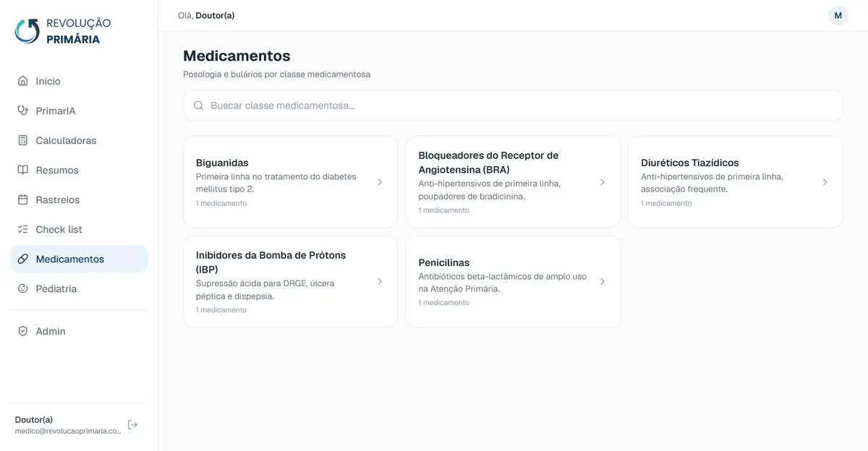868x451 pixels.
Task: Open the M user avatar
Action: [x=838, y=15]
